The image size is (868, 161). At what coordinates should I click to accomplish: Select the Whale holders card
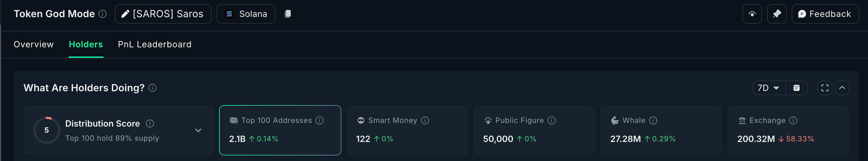tap(661, 130)
